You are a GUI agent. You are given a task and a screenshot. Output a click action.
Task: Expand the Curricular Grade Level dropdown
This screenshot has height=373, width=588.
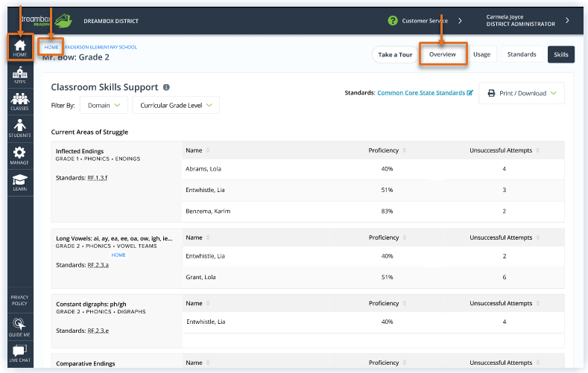[x=176, y=105]
